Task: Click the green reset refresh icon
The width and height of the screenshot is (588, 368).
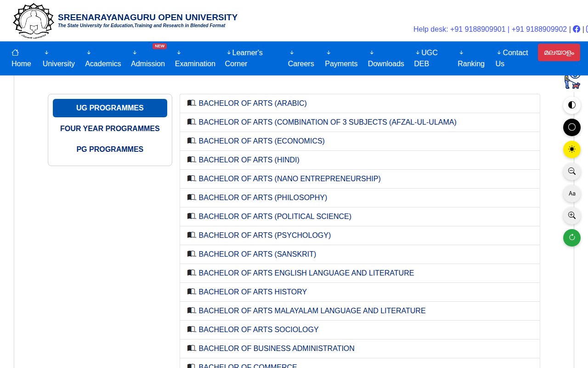Action: point(572,237)
